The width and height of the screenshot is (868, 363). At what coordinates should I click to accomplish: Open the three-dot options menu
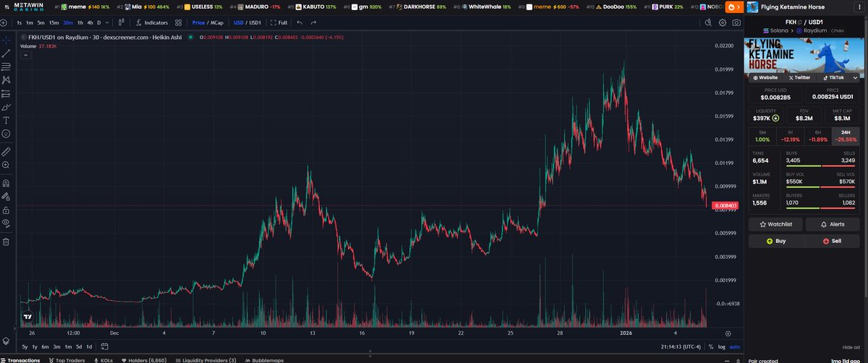point(860,8)
